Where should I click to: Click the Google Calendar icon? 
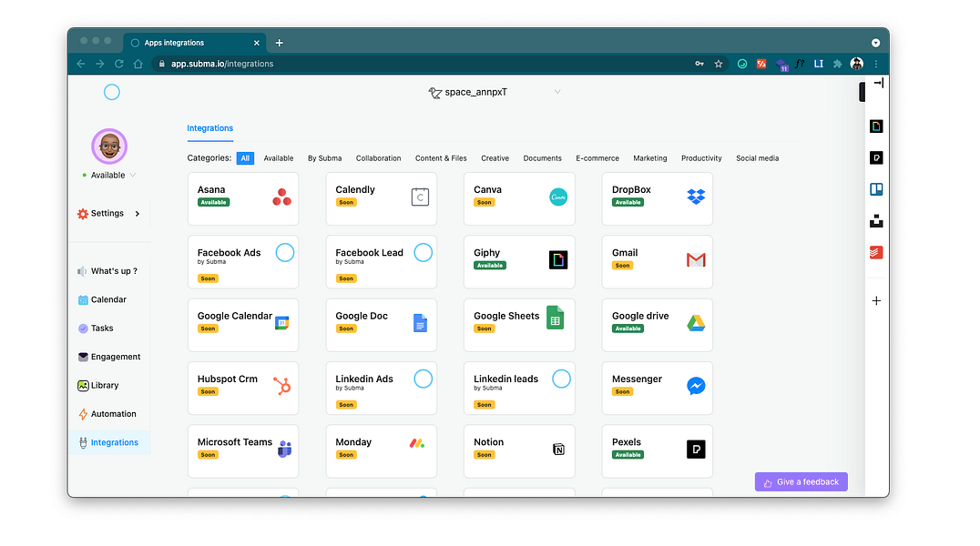click(281, 323)
